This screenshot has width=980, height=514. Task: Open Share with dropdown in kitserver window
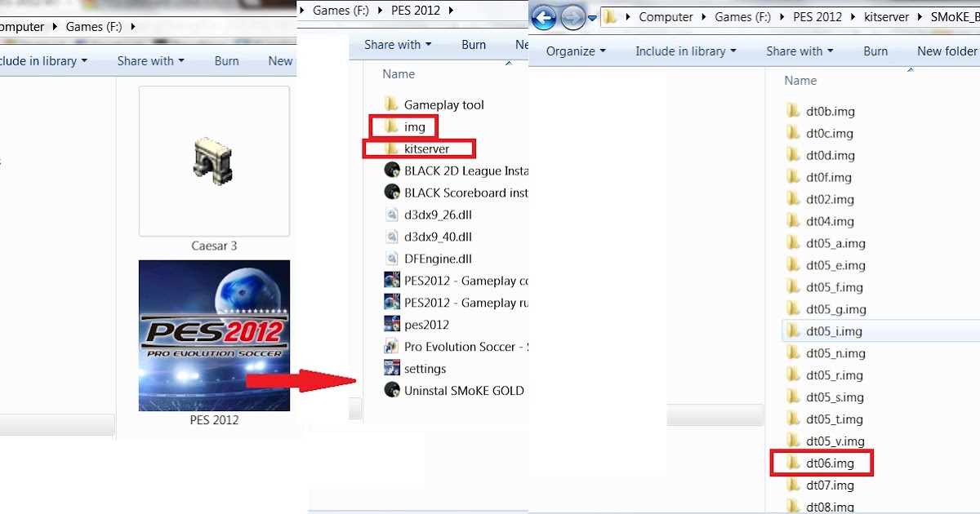(x=800, y=51)
